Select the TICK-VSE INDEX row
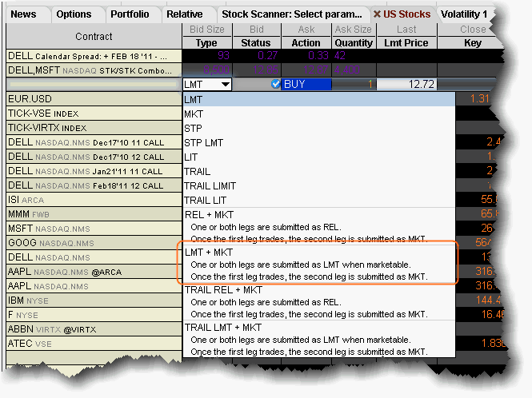Image resolution: width=532 pixels, height=398 pixels. (94, 113)
